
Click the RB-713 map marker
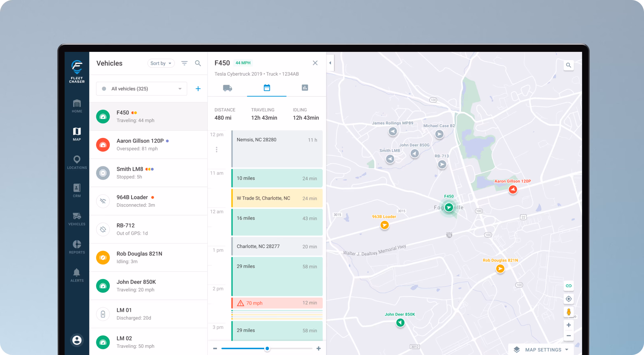coord(442,164)
